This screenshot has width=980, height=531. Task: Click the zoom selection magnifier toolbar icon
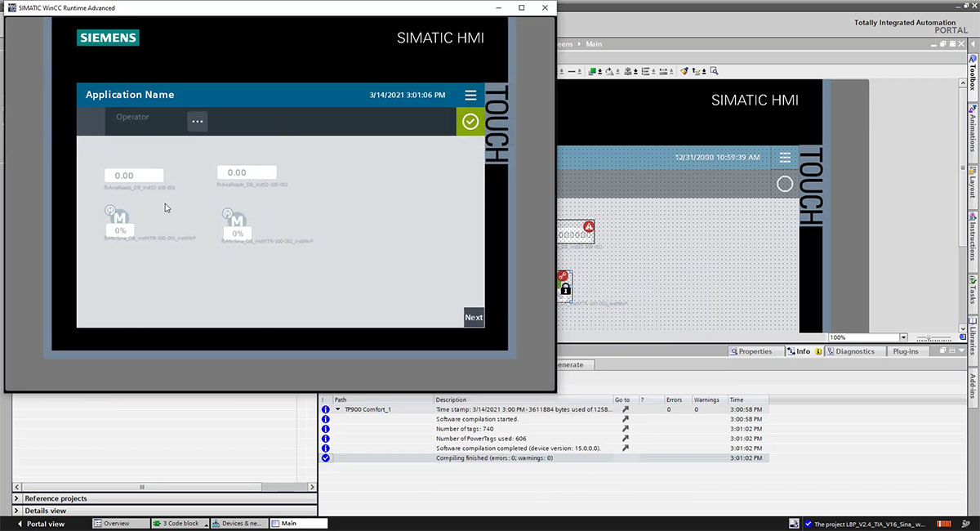[714, 71]
